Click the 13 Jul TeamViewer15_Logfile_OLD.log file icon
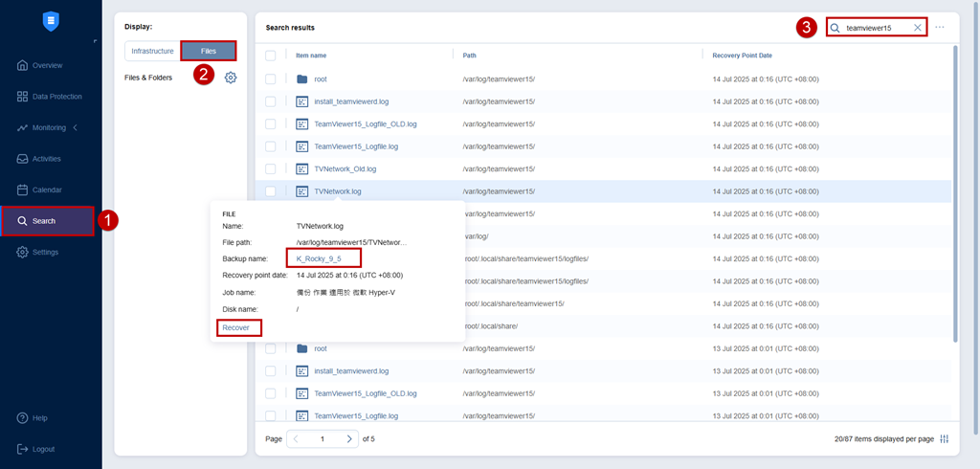This screenshot has width=980, height=469. tap(302, 393)
